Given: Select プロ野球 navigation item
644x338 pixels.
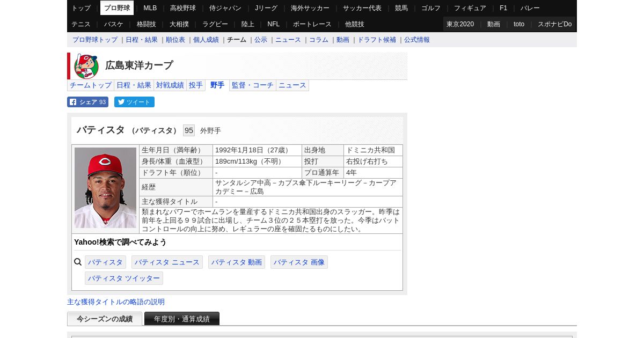Looking at the screenshot, I should point(117,8).
